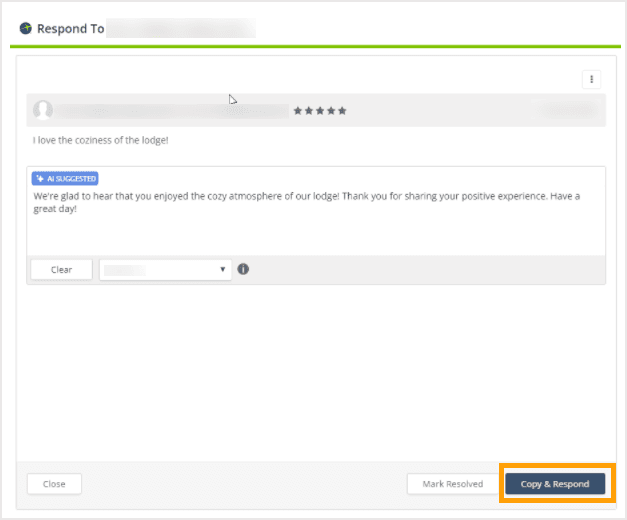Click the blurred reviewer name beside the avatar
Viewport: 627px width, 520px height.
[x=172, y=110]
